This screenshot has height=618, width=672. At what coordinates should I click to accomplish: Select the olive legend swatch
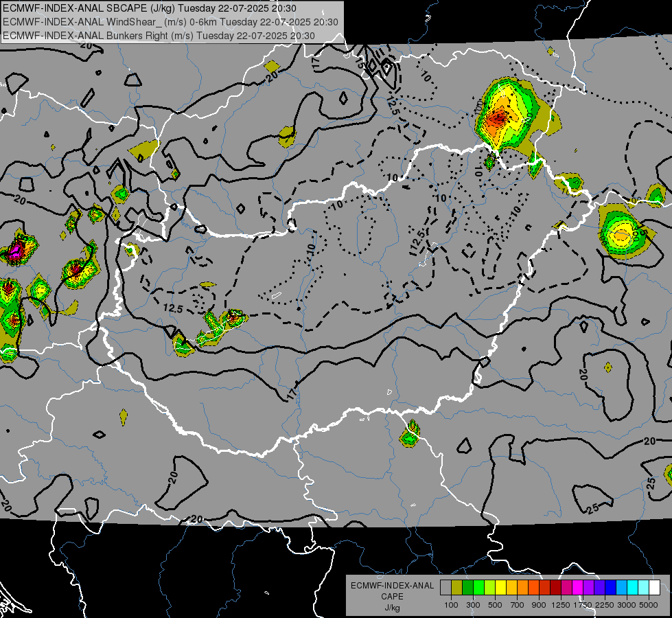pyautogui.click(x=457, y=588)
